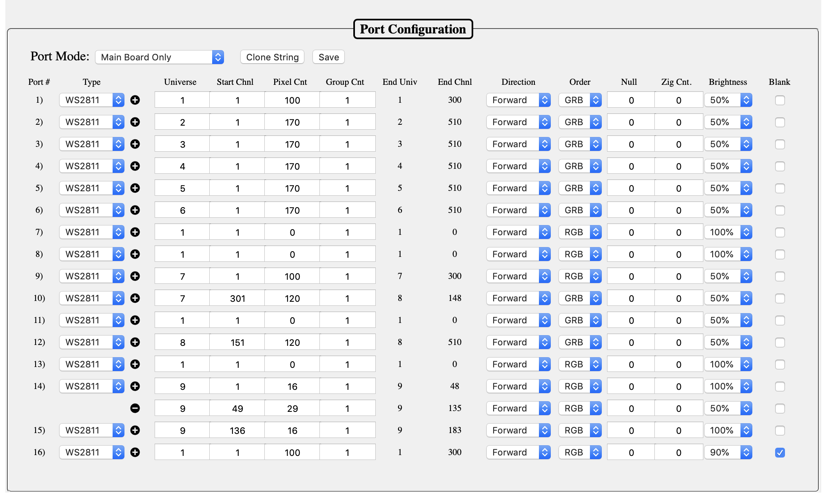This screenshot has width=829, height=504.
Task: Disable the Blank checkbox on port 16
Action: tap(780, 452)
